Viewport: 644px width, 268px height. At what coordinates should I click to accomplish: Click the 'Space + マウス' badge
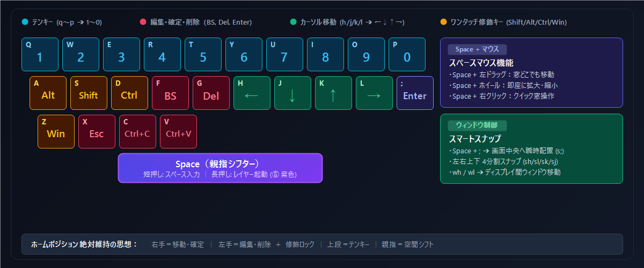pyautogui.click(x=478, y=49)
